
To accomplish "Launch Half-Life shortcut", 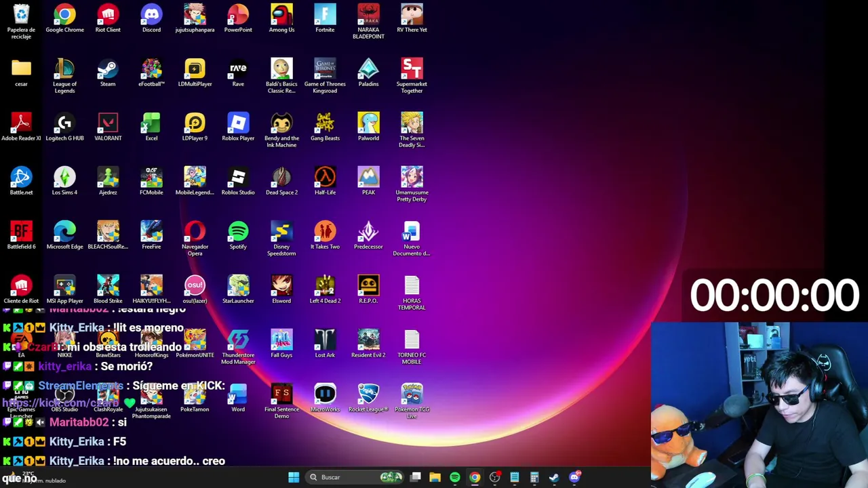I will pyautogui.click(x=325, y=181).
